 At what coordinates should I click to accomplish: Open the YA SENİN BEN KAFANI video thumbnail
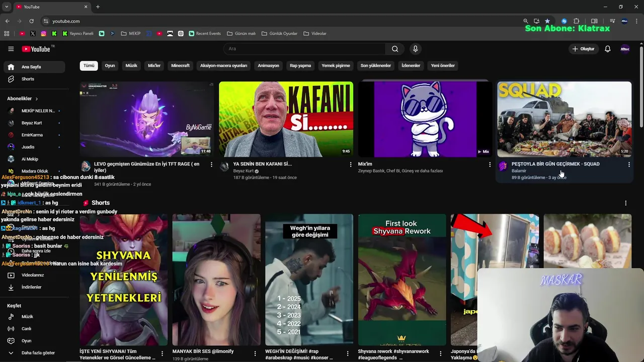pos(286,119)
